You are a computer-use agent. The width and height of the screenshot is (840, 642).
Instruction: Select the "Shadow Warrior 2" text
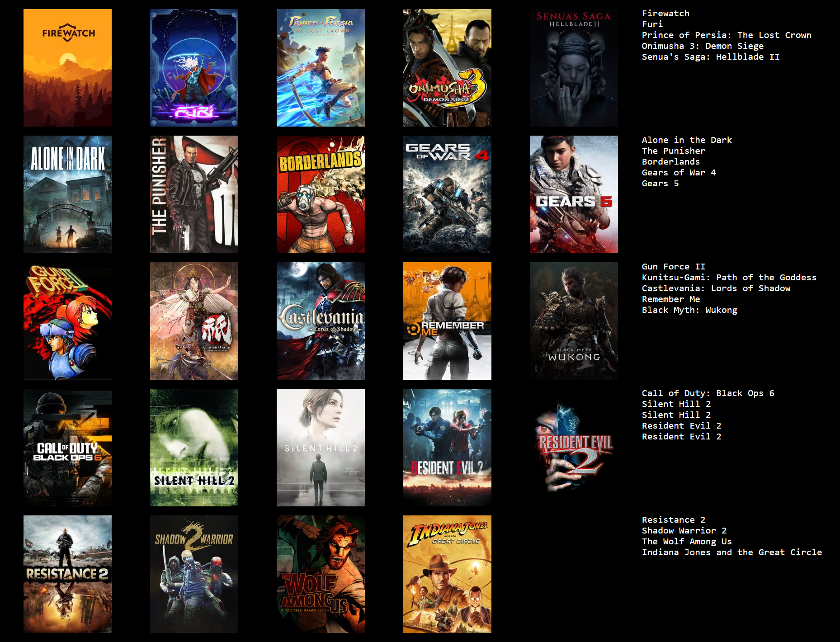tap(684, 531)
